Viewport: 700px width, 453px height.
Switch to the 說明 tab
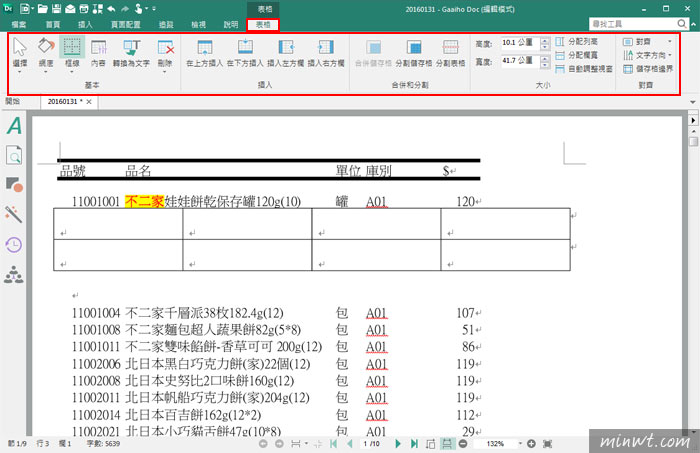pyautogui.click(x=231, y=25)
